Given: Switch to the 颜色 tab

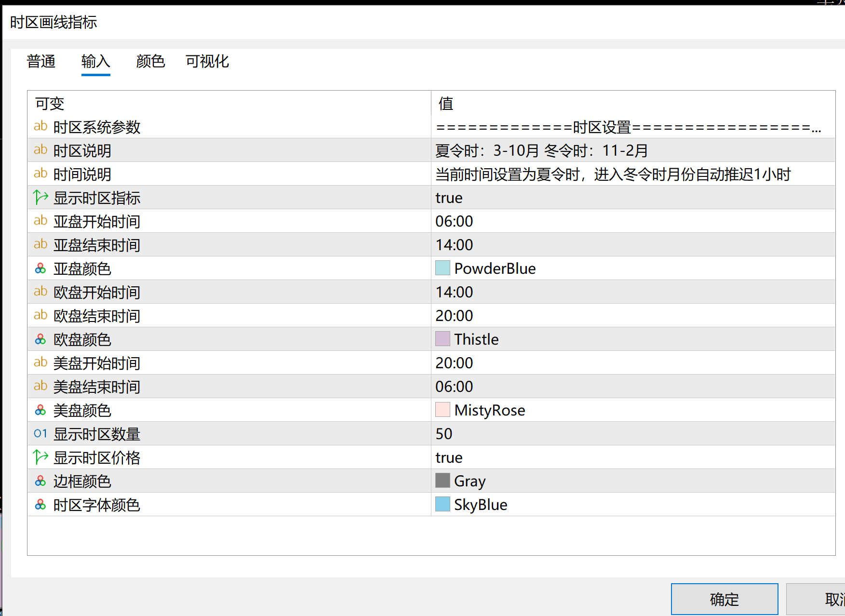Looking at the screenshot, I should (150, 62).
